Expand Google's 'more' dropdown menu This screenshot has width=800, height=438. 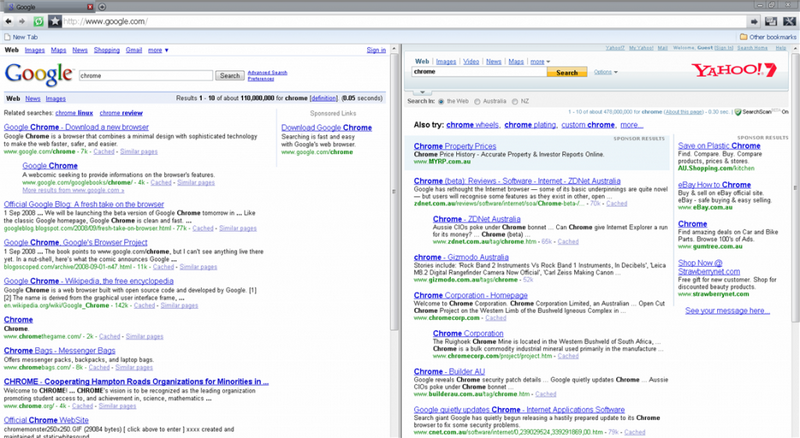click(158, 50)
